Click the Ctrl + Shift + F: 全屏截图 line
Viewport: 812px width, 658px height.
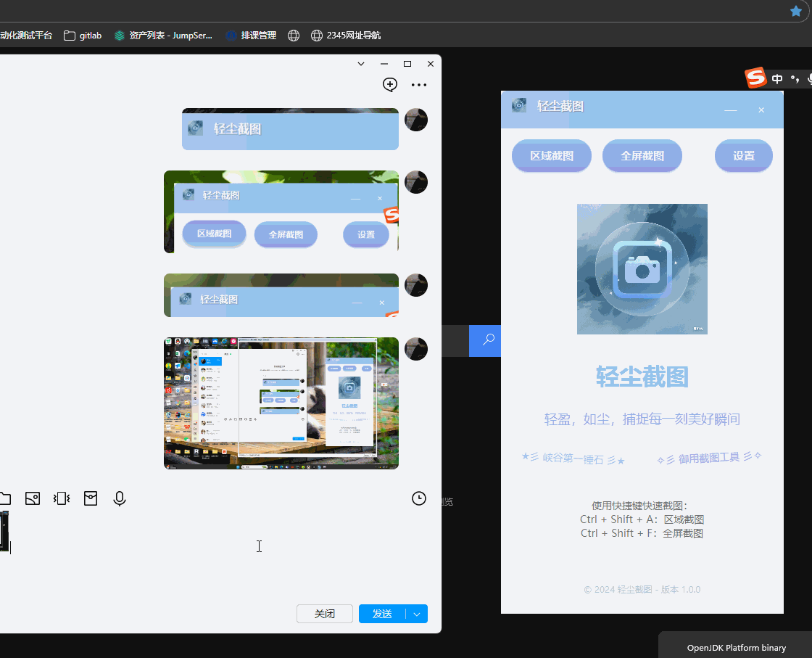coord(642,533)
